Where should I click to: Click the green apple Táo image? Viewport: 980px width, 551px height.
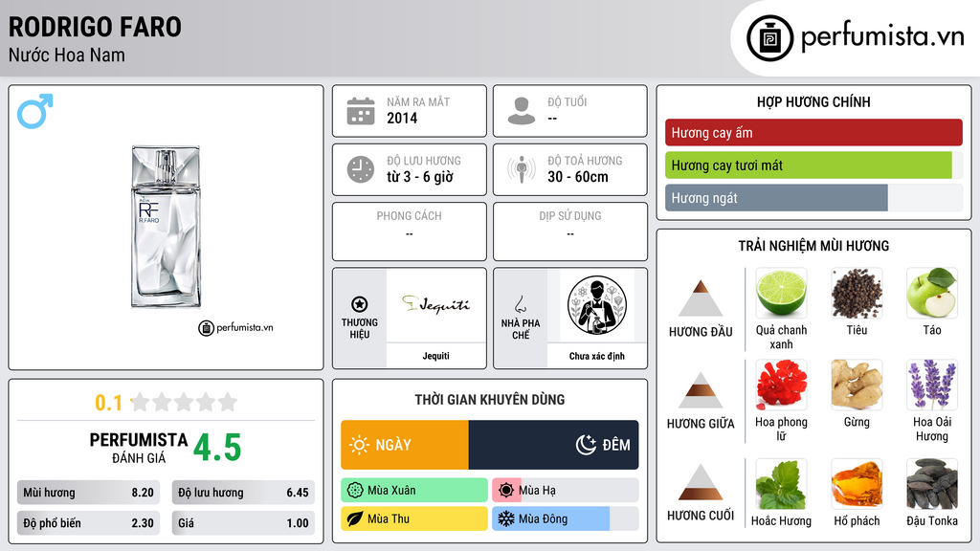coord(932,293)
